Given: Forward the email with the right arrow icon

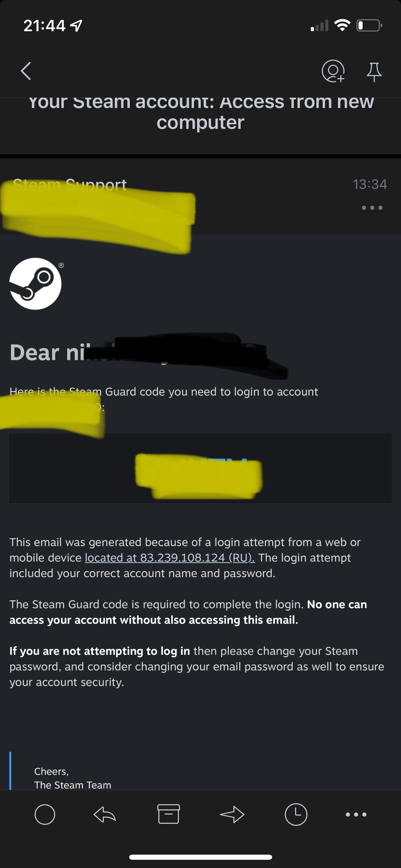Looking at the screenshot, I should click(232, 814).
